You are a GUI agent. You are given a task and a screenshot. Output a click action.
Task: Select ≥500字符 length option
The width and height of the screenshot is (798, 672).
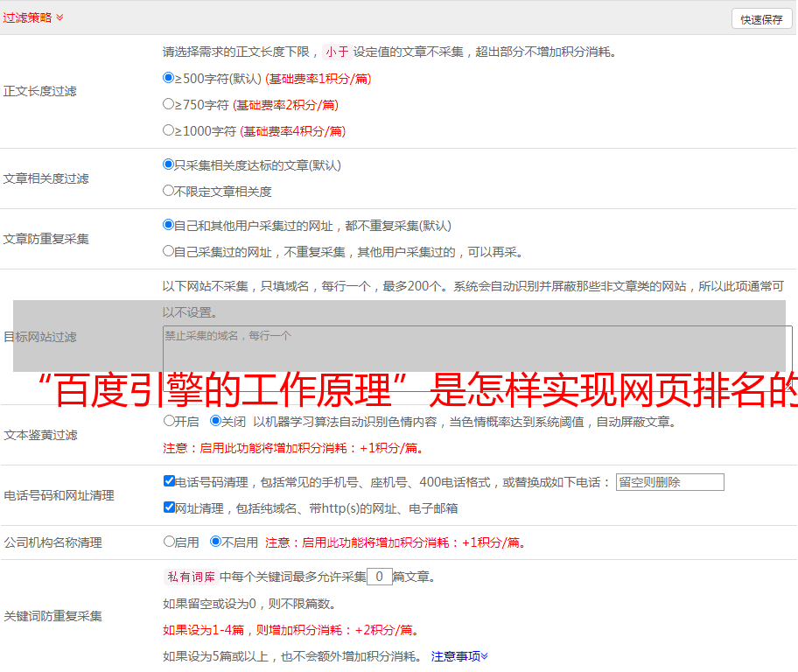(169, 78)
